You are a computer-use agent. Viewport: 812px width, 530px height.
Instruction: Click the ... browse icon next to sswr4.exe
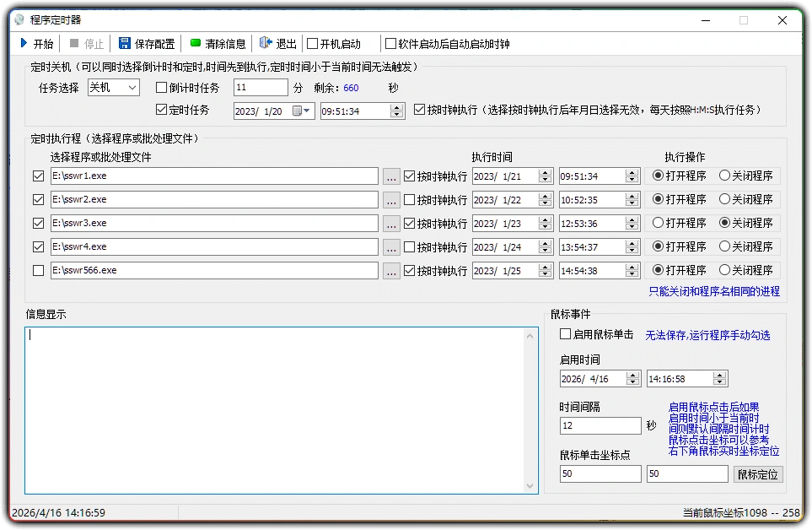(x=390, y=246)
